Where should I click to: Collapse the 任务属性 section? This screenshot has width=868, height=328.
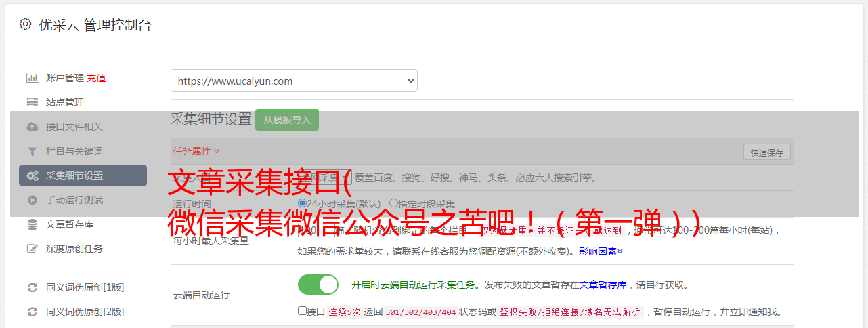pyautogui.click(x=196, y=151)
